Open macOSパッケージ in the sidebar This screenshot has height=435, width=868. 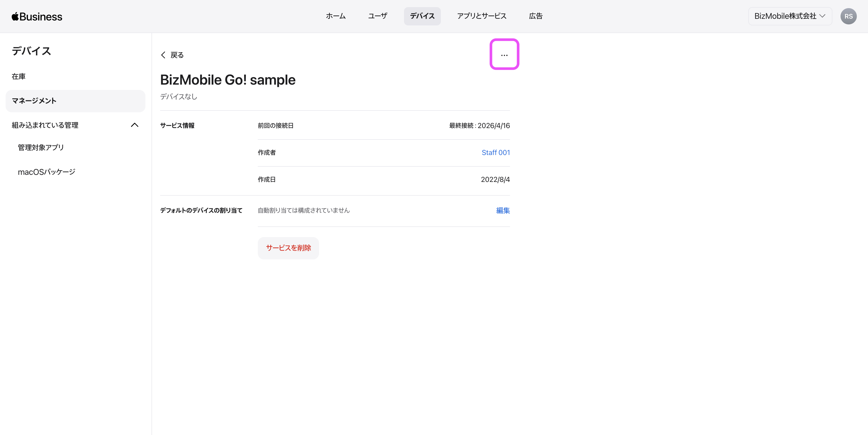tap(47, 172)
